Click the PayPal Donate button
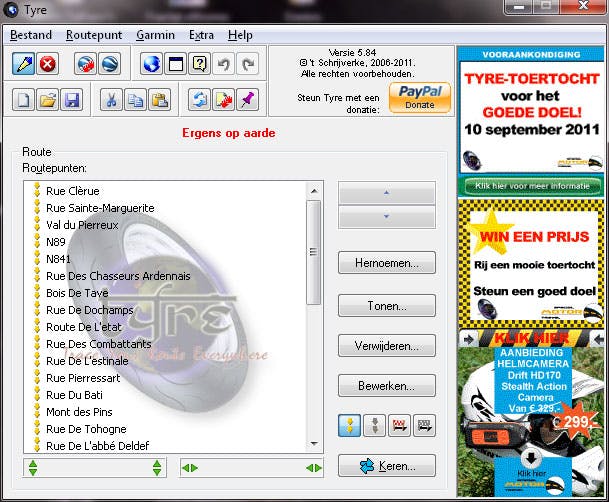The width and height of the screenshot is (609, 502). (x=420, y=97)
